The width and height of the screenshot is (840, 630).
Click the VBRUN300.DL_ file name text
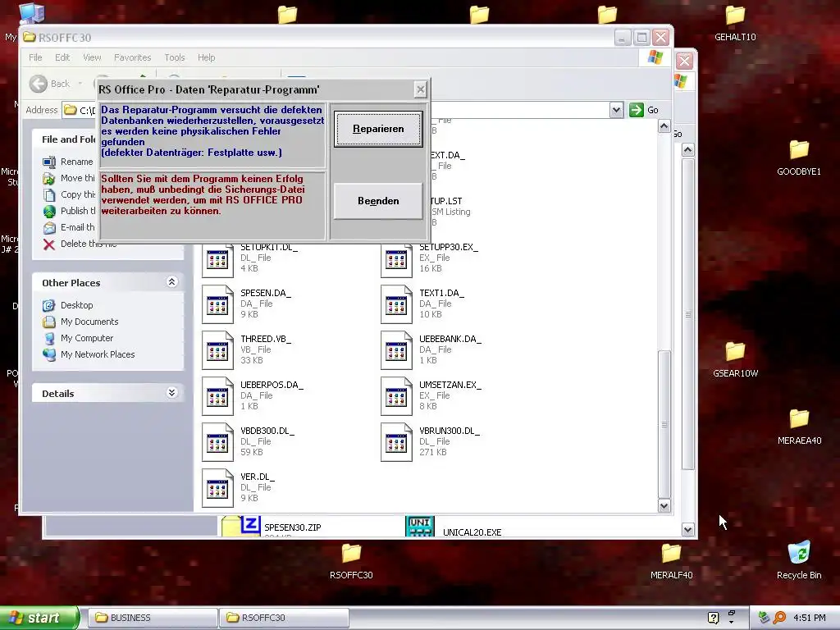(x=450, y=431)
